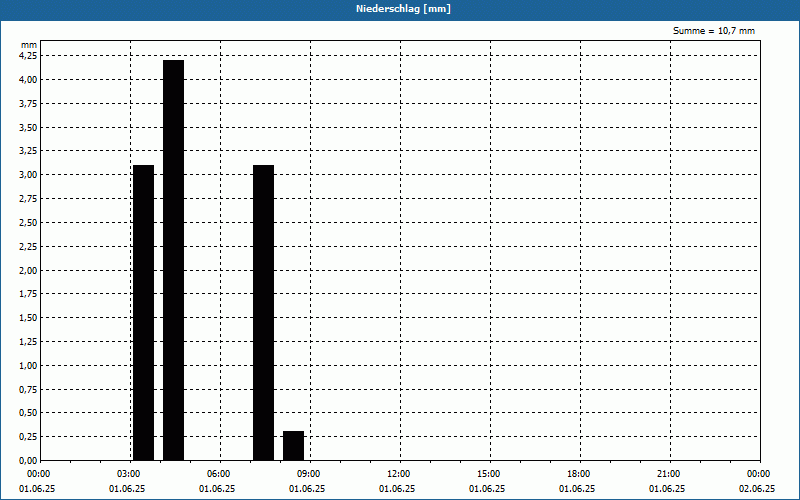Viewport: 800px width, 500px height.
Task: Click the 1,25 y-axis label
Action: (x=28, y=342)
